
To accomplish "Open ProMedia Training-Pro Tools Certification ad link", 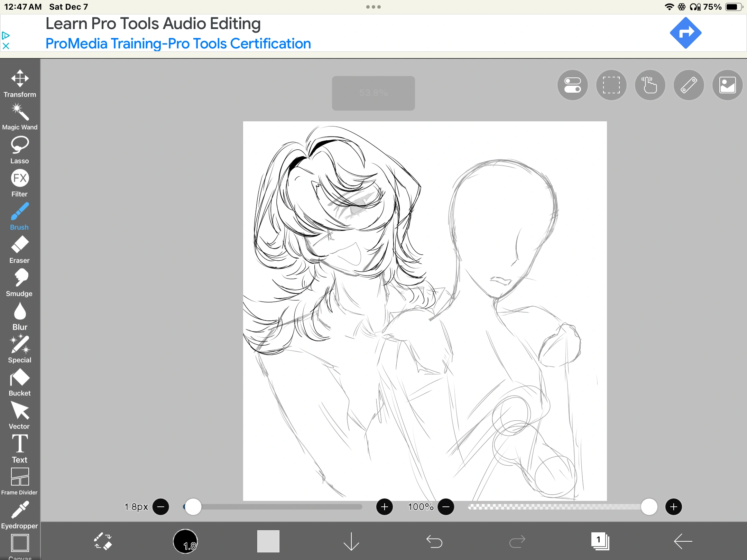I will 178,44.
